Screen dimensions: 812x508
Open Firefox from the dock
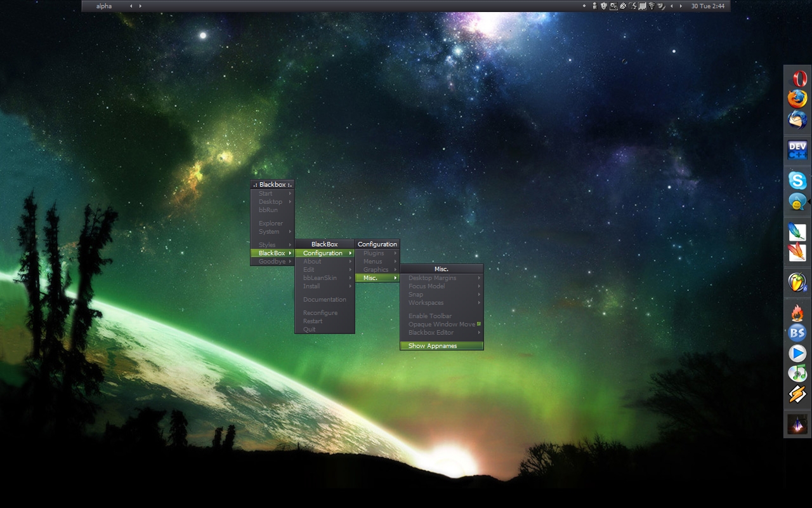point(797,98)
